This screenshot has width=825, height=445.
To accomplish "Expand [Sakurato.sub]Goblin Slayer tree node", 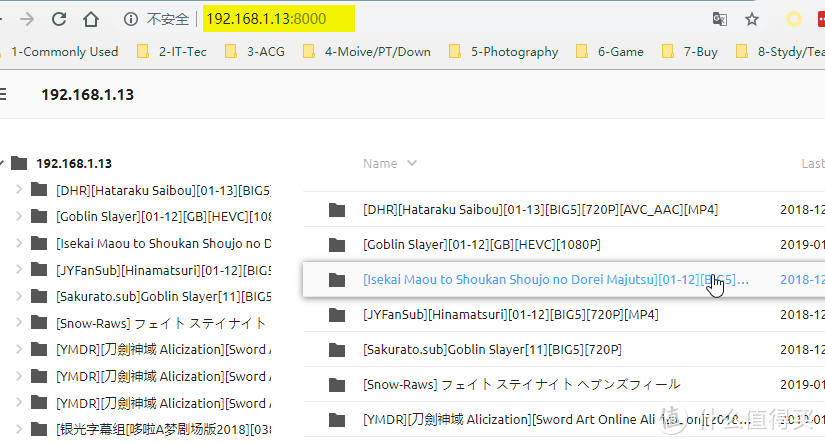I will point(19,296).
